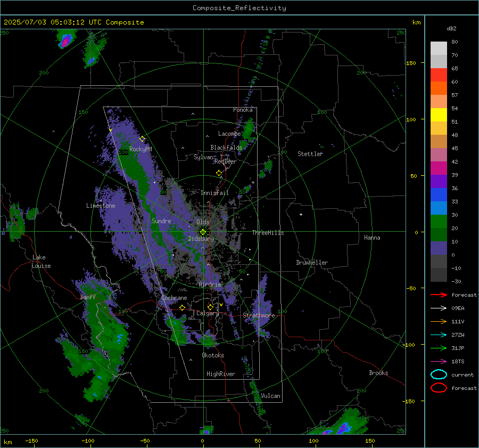Image resolution: width=479 pixels, height=448 pixels.
Task: Click the yellow diamond marker beside RockyMH
Action: [x=142, y=139]
